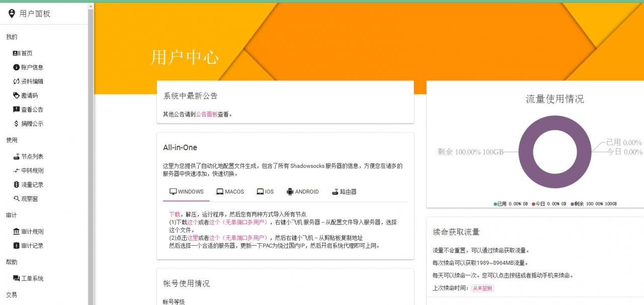This screenshot has width=644, height=305.
Task: Open the 公告面板 link
Action: 206,114
